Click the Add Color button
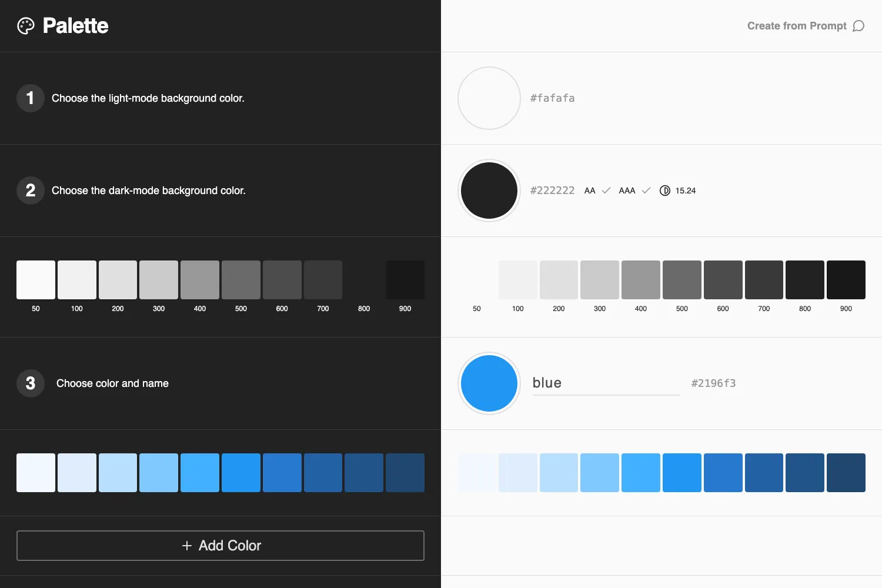This screenshot has width=882, height=588. click(220, 546)
